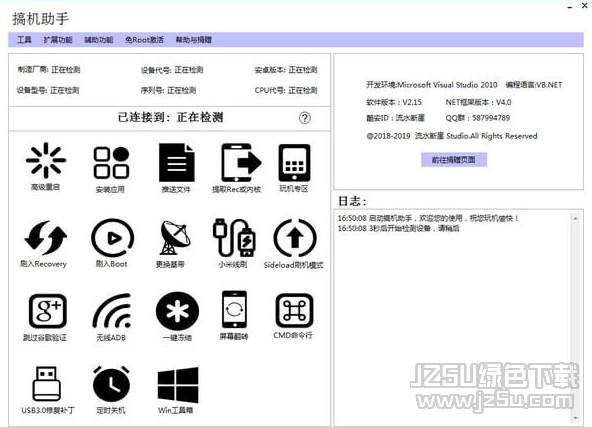592x427 pixels.
Task: Open the 免Root激活 menu
Action: coord(144,40)
